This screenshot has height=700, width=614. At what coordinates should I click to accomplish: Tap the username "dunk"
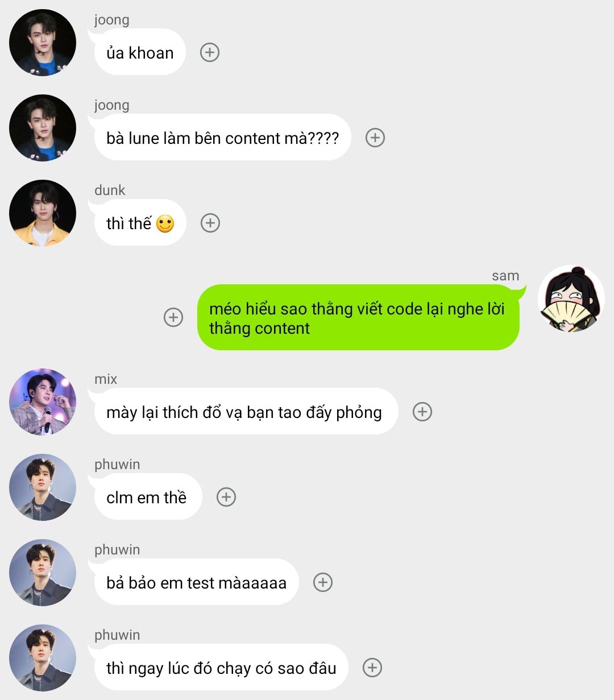pos(110,190)
